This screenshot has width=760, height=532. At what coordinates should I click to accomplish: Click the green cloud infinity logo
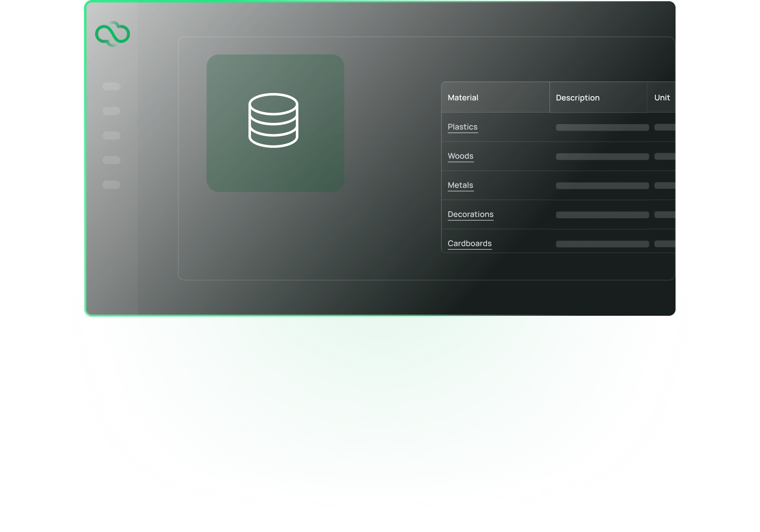pos(112,34)
